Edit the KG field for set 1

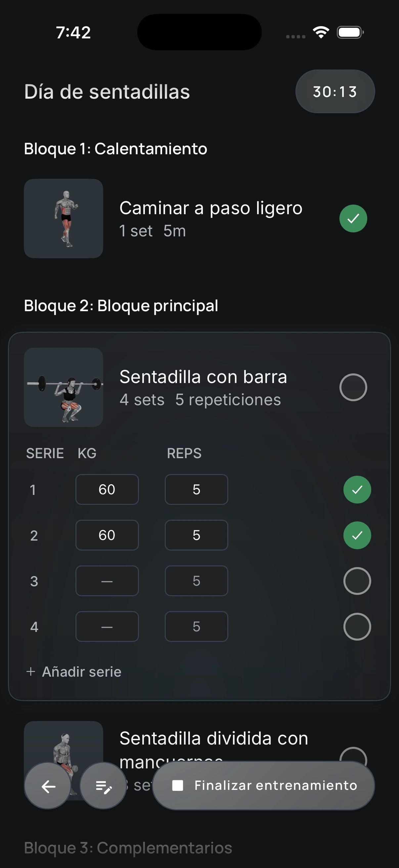coord(107,489)
